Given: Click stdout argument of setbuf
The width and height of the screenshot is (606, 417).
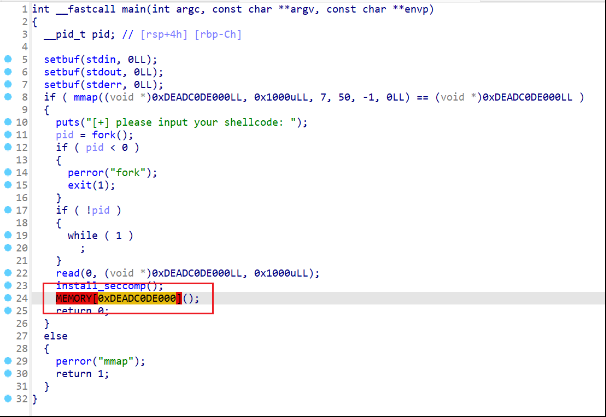Looking at the screenshot, I should pyautogui.click(x=104, y=72).
